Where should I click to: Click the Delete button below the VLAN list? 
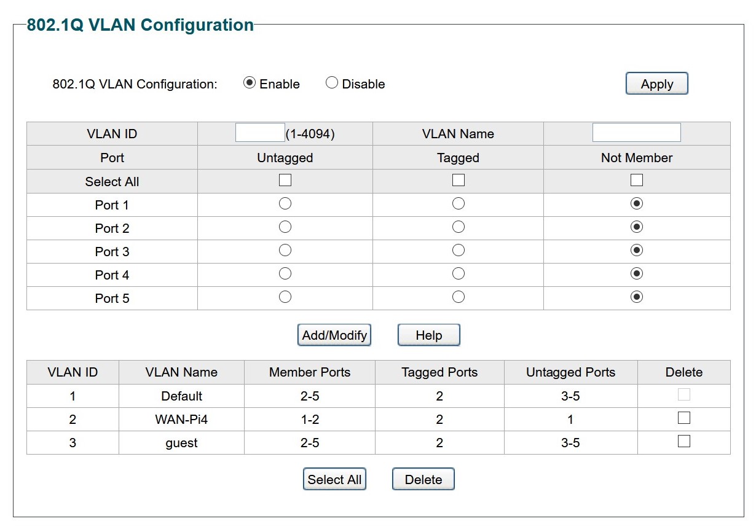click(x=423, y=479)
